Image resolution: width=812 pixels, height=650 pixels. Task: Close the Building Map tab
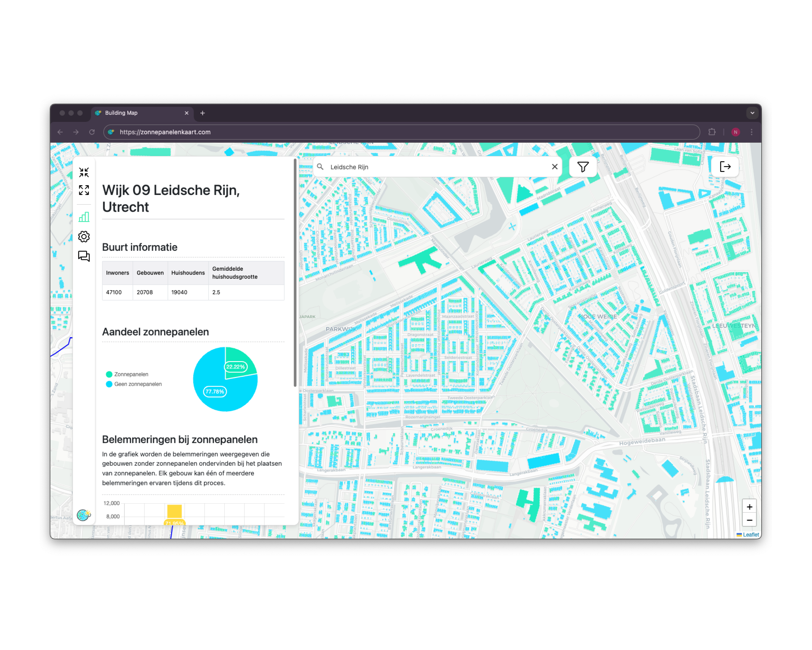tap(186, 113)
